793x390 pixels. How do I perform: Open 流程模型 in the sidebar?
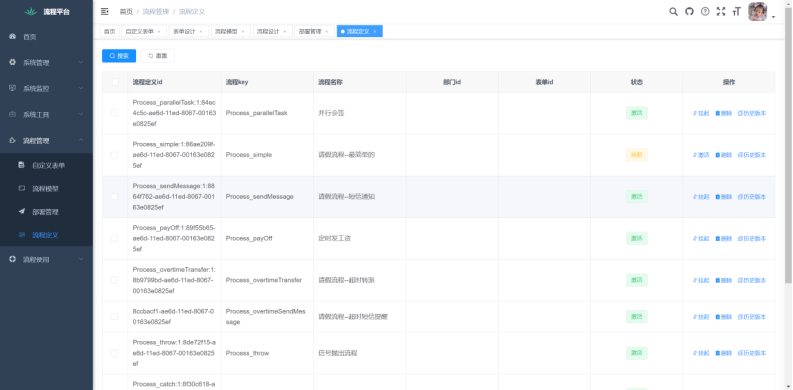[x=47, y=189]
